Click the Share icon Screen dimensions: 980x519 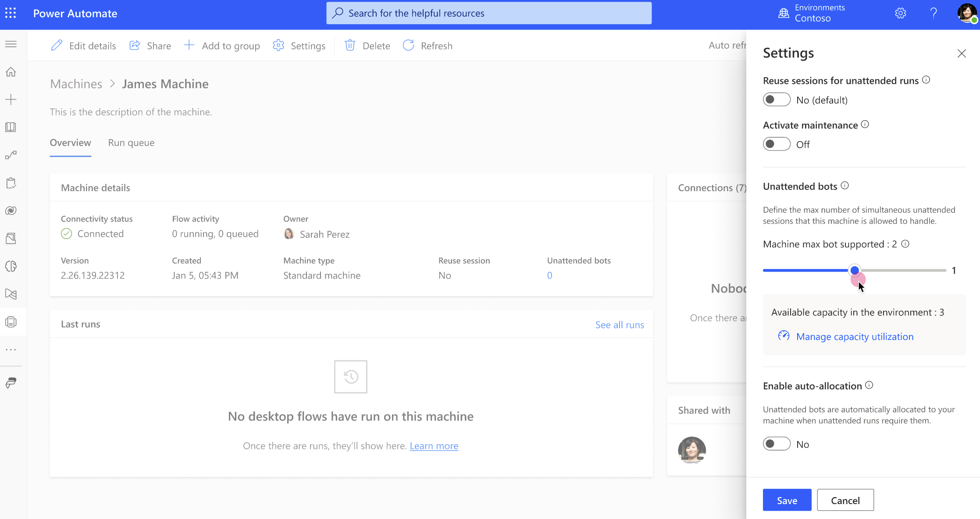(135, 46)
